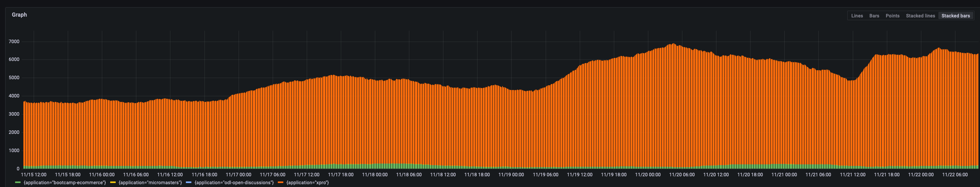Click the 11/15 12:00 x-axis label
980x187 pixels.
click(34, 175)
